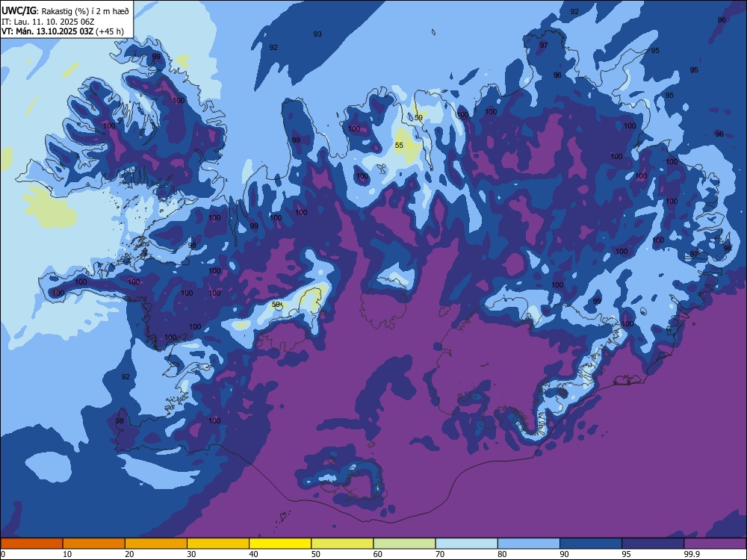Click the legend label '10'

coord(67,554)
